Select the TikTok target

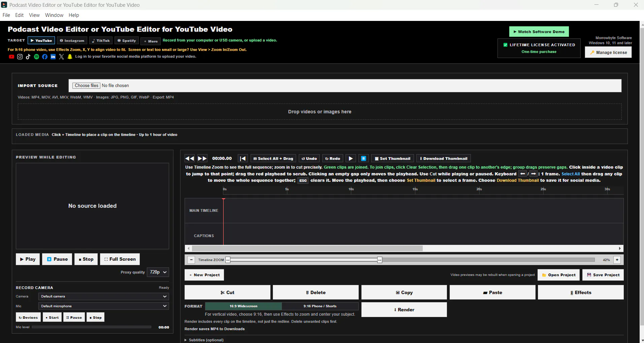[101, 40]
